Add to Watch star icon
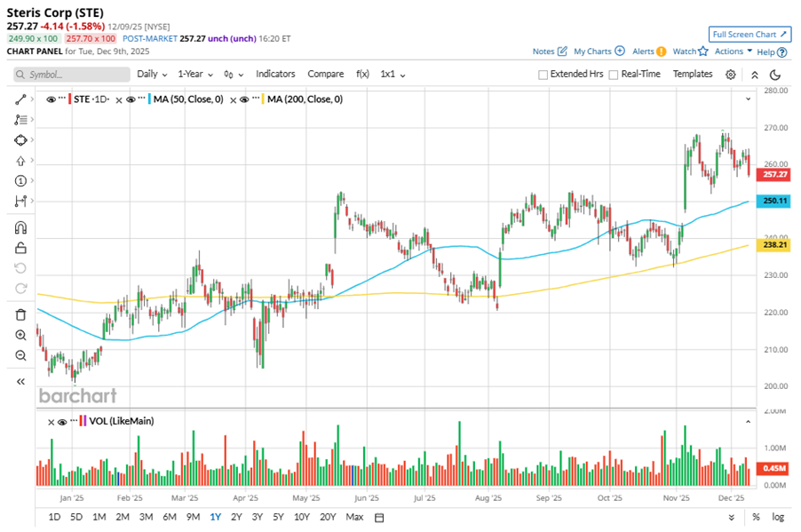The width and height of the screenshot is (801, 532). pos(703,51)
